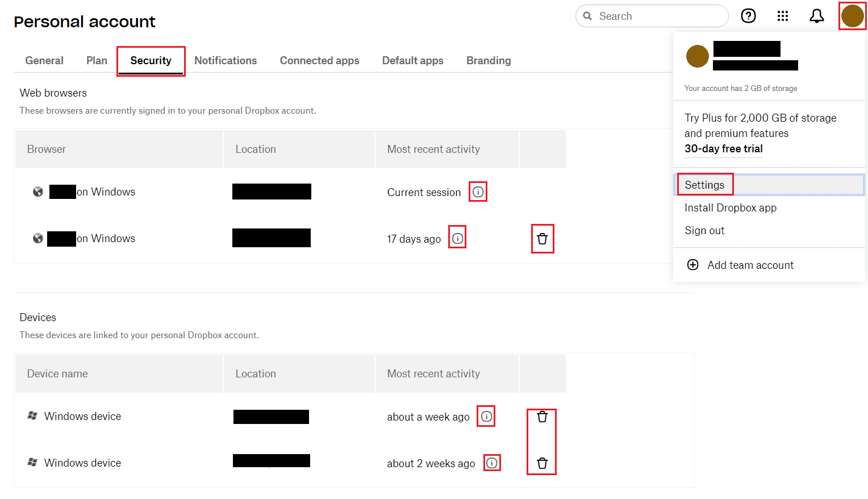Show info for the about a week ago device
Viewport: 868px width, 499px height.
coord(486,417)
